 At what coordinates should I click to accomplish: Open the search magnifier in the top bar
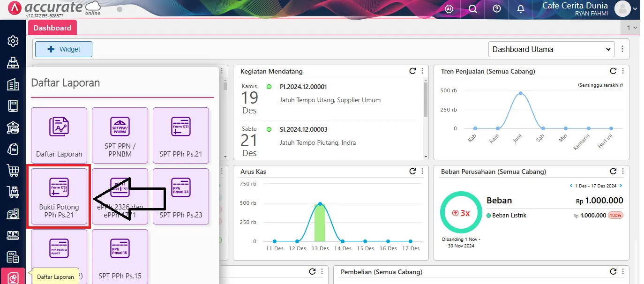pos(472,9)
